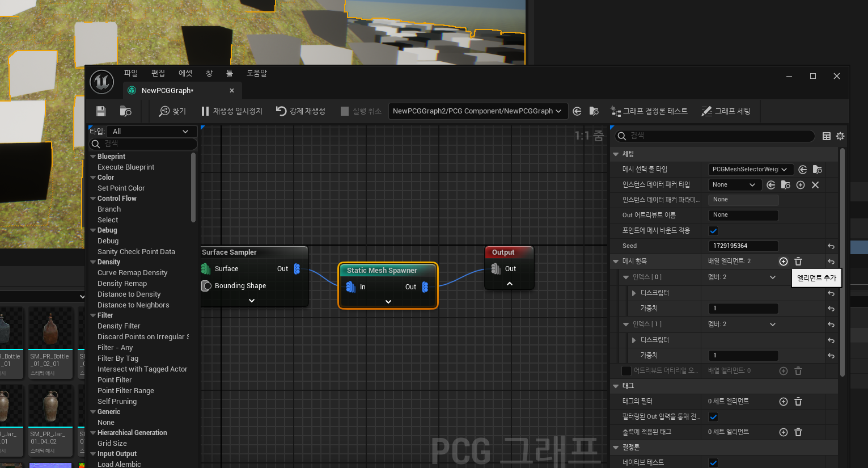868x468 pixels.
Task: Click the Bounding Shape input pin
Action: [206, 286]
